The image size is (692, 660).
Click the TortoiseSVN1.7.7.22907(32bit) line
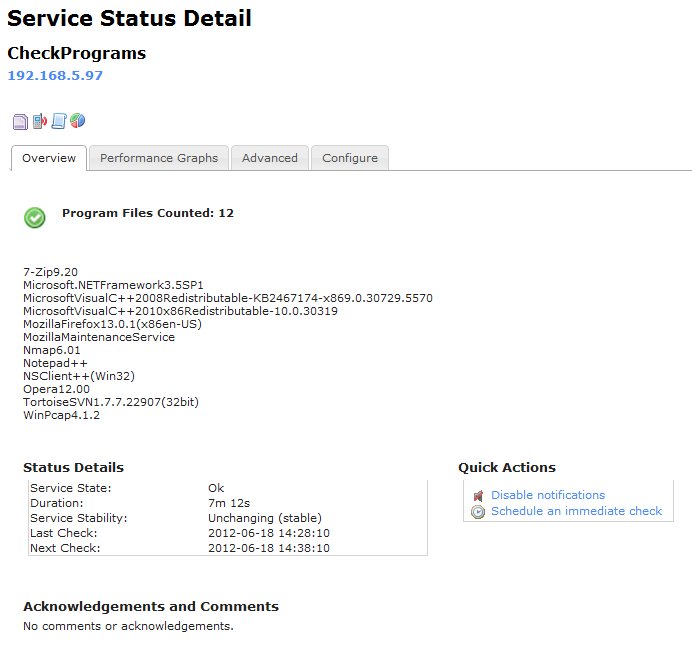[111, 402]
